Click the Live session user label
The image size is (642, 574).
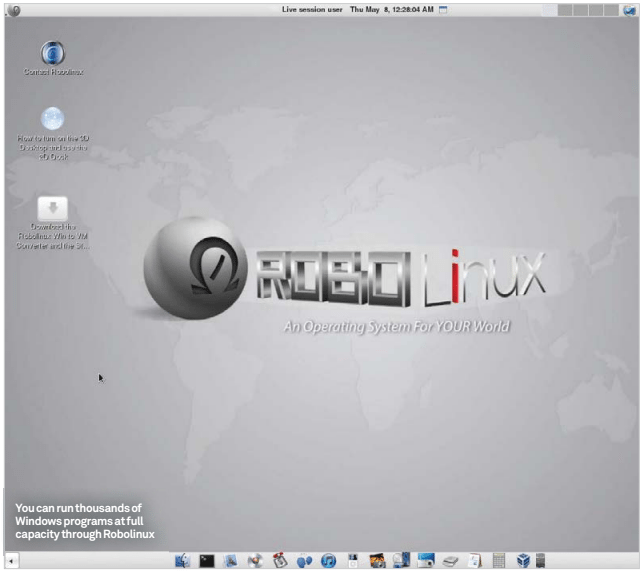coord(312,9)
